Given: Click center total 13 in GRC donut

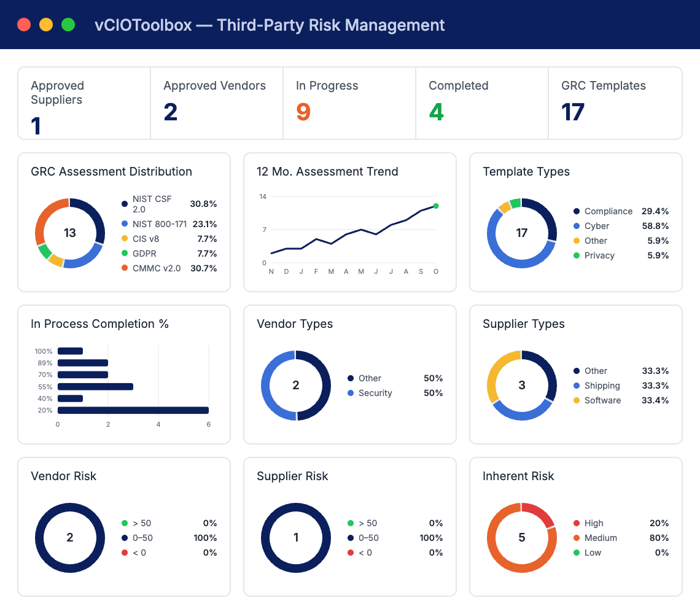Looking at the screenshot, I should (x=69, y=233).
